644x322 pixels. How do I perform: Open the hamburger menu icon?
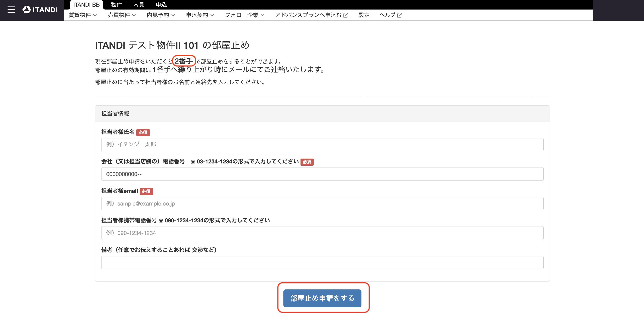11,10
